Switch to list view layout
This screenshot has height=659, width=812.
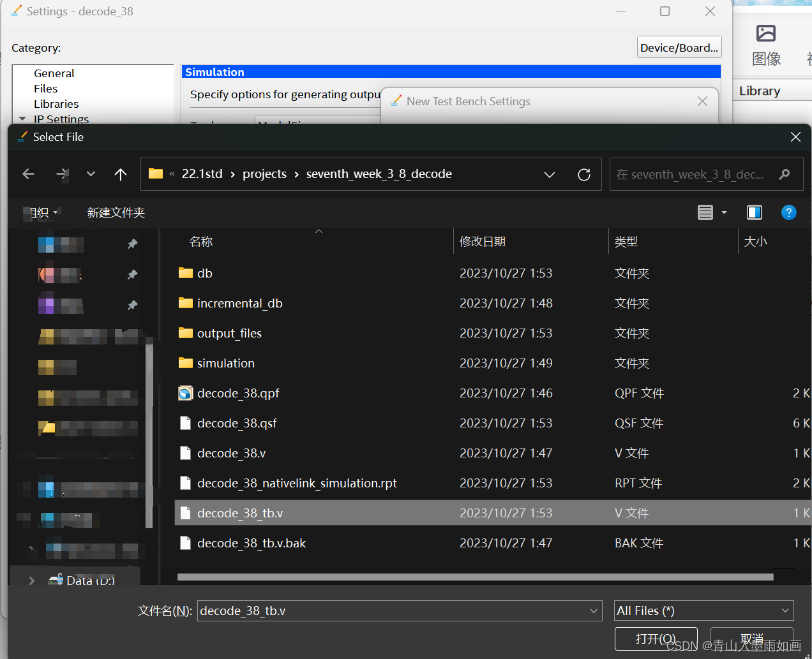(x=706, y=212)
